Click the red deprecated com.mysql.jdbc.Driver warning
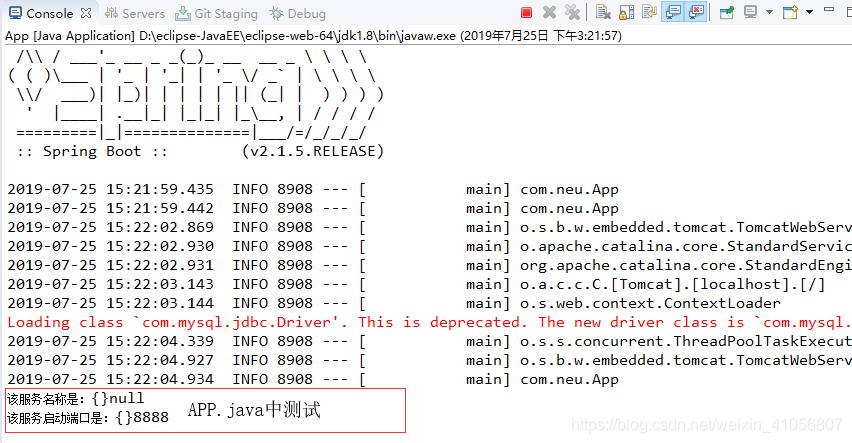Screen dimensions: 852x443 (x=429, y=322)
